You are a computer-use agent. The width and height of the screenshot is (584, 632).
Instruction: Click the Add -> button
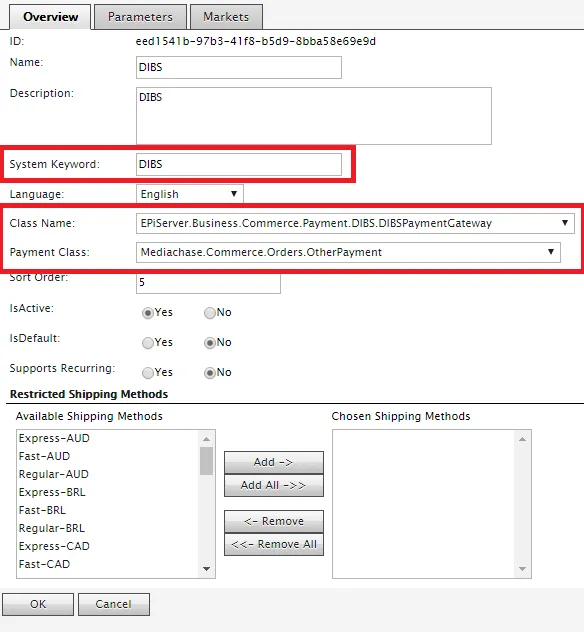pyautogui.click(x=274, y=462)
